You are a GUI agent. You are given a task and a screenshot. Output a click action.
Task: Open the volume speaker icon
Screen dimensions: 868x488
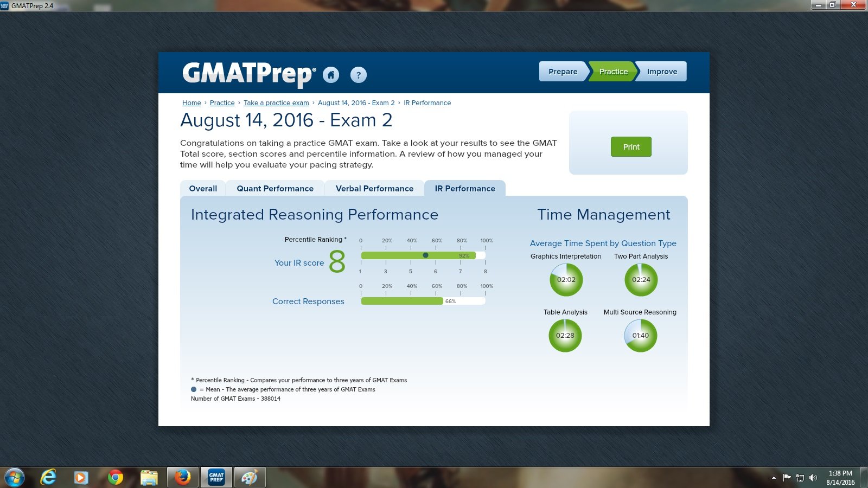[x=813, y=478]
